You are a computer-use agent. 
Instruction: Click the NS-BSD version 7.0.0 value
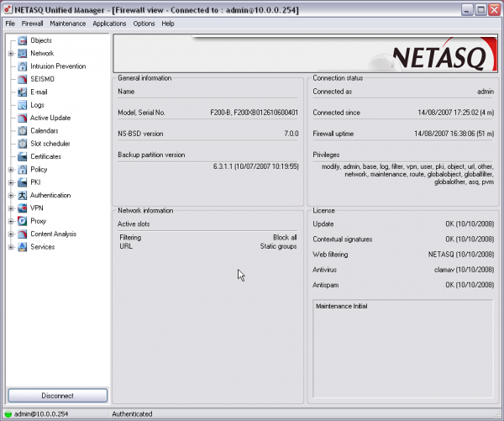click(291, 134)
